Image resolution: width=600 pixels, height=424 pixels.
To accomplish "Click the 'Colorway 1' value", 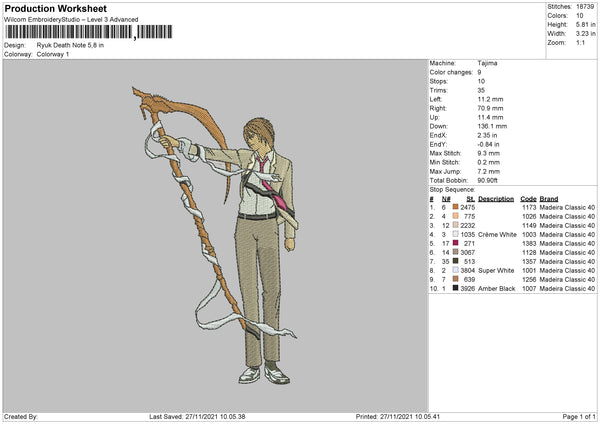I will (x=53, y=54).
